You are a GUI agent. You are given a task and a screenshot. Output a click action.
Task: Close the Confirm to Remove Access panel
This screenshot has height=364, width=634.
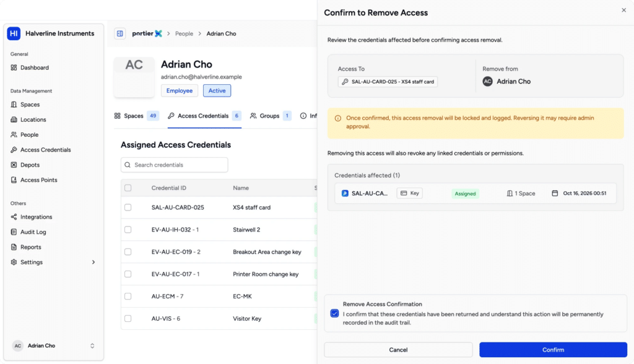click(x=624, y=10)
